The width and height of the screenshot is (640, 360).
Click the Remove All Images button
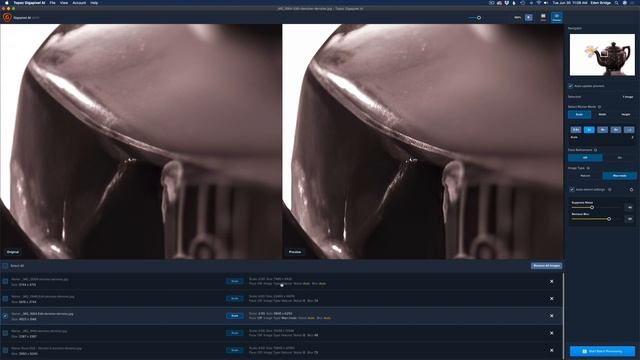click(x=547, y=266)
